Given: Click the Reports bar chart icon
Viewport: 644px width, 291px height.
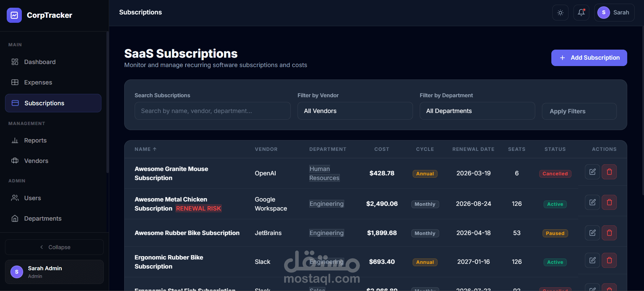Looking at the screenshot, I should tap(15, 140).
